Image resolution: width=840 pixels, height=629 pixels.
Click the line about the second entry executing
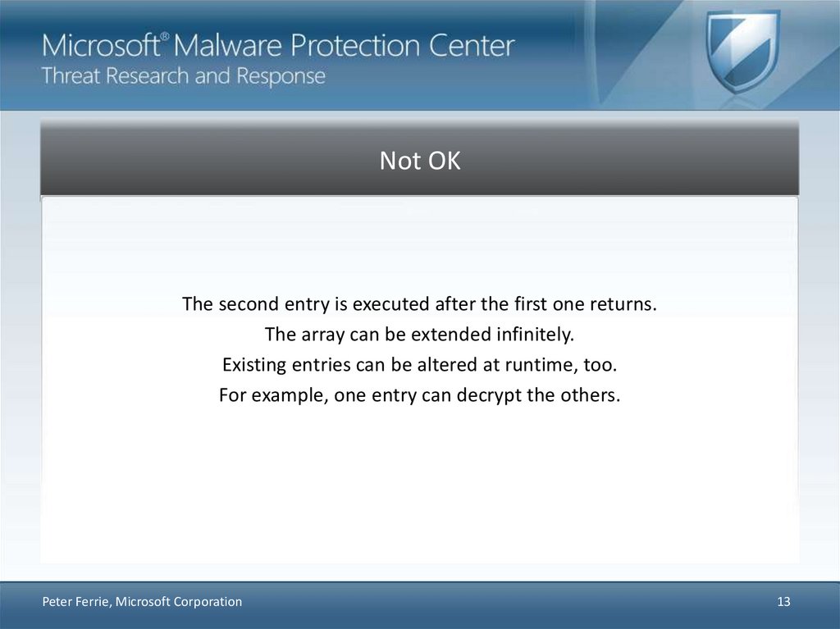pyautogui.click(x=420, y=304)
